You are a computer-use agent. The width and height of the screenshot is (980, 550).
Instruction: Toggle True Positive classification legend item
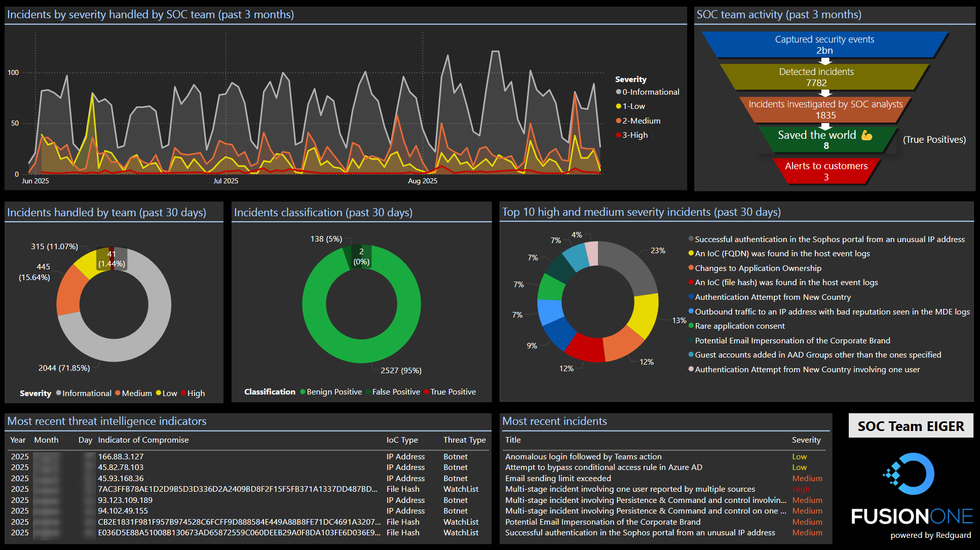[453, 392]
